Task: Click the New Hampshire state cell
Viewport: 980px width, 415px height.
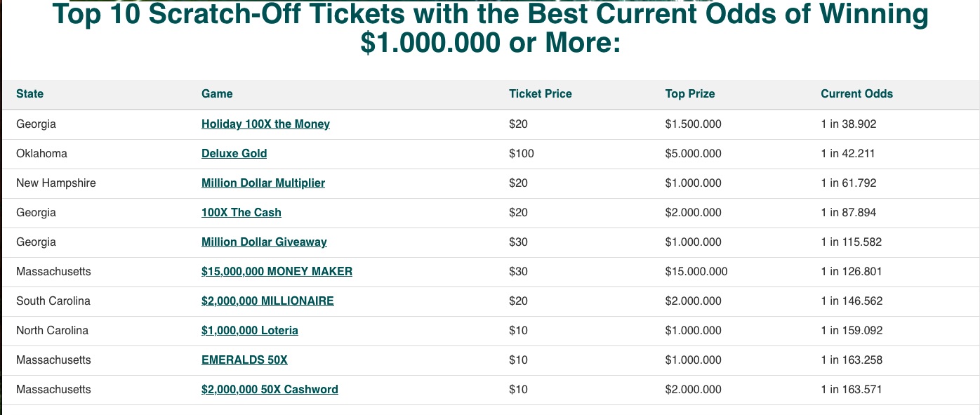Action: (x=55, y=183)
